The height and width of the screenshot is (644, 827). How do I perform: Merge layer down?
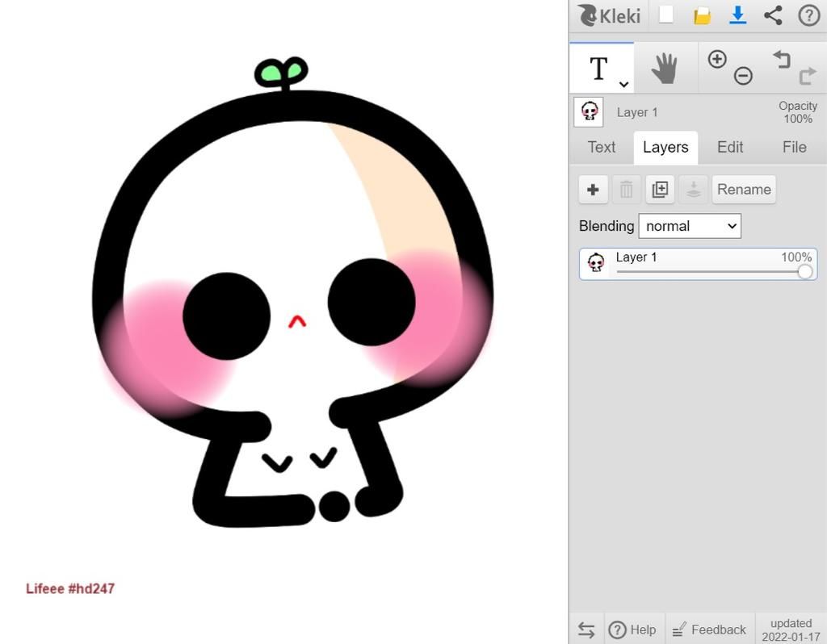(x=693, y=189)
